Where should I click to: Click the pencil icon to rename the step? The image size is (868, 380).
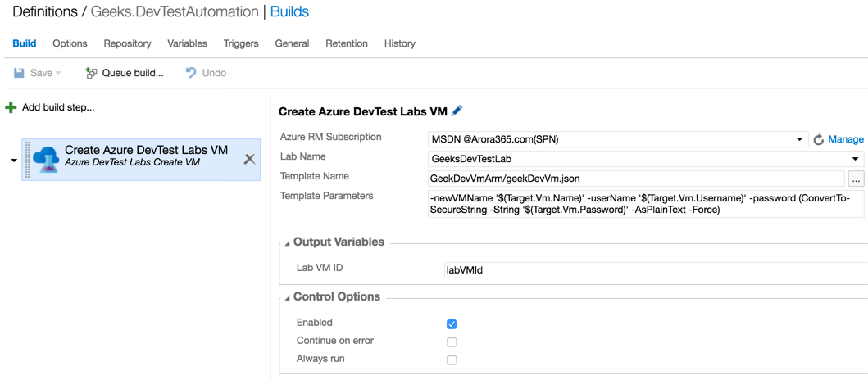[x=457, y=111]
